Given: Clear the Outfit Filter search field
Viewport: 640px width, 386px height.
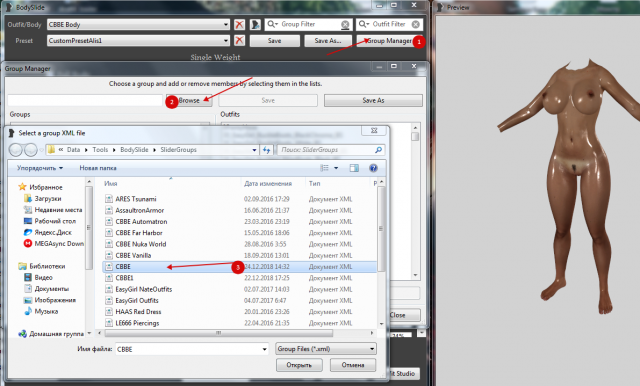Looking at the screenshot, I should coord(416,24).
